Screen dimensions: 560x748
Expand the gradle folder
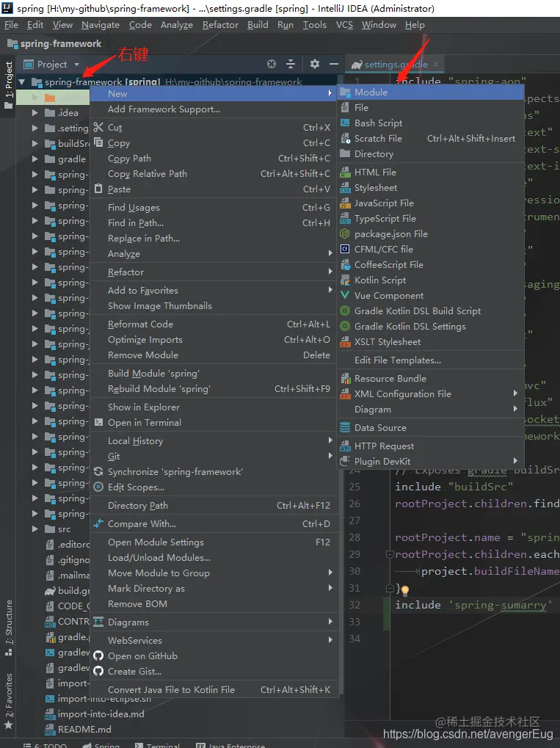pyautogui.click(x=34, y=159)
